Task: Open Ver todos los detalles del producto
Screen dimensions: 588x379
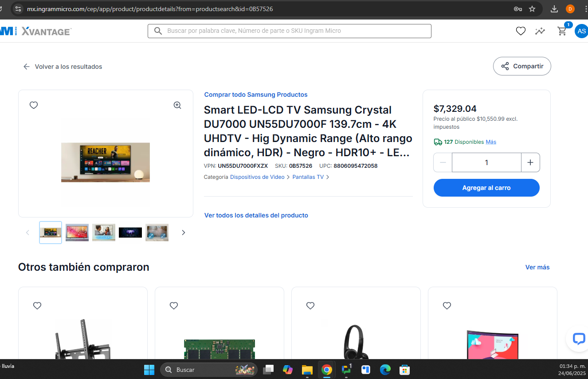Action: [256, 215]
